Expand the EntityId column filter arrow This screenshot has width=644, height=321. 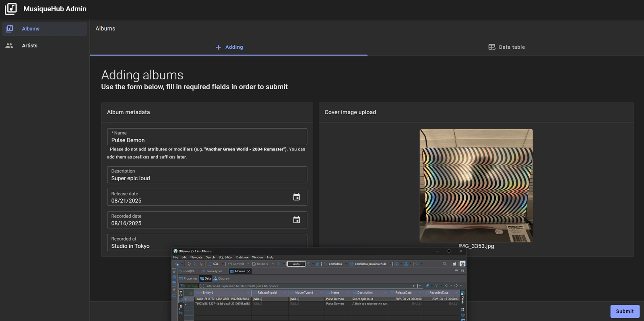pos(248,292)
